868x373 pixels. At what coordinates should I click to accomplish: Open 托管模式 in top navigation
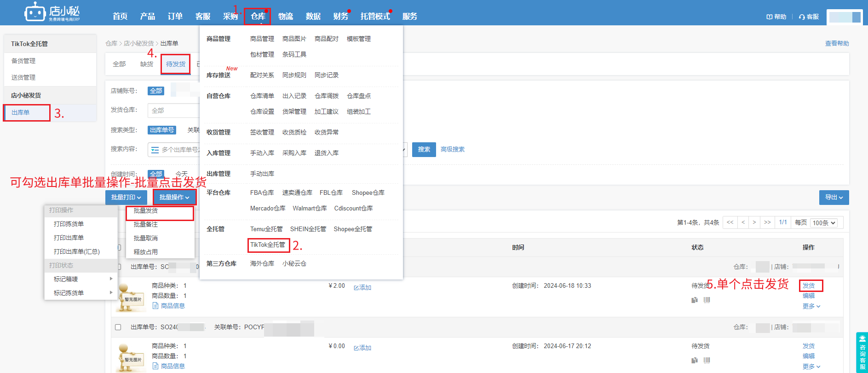pos(375,17)
